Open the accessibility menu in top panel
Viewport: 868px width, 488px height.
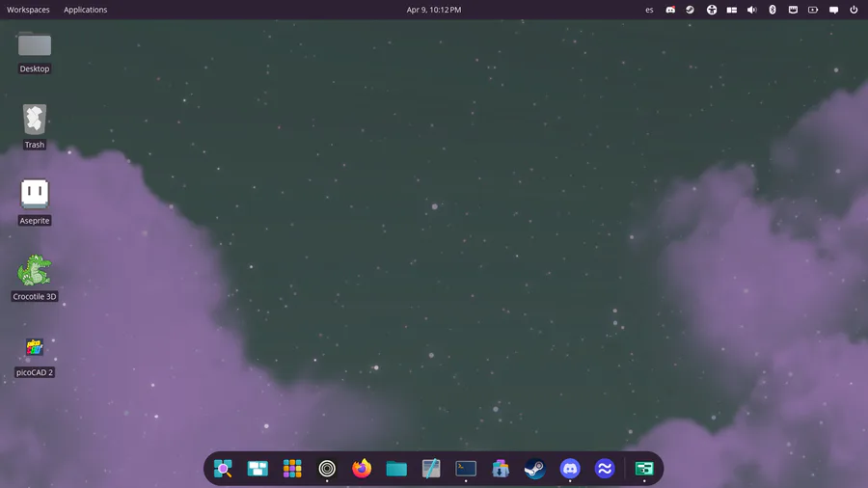(712, 10)
